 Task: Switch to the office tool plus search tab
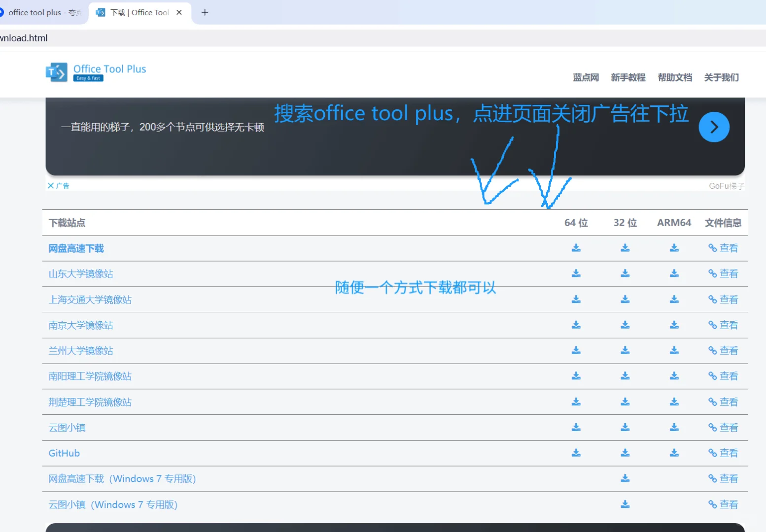pos(42,12)
